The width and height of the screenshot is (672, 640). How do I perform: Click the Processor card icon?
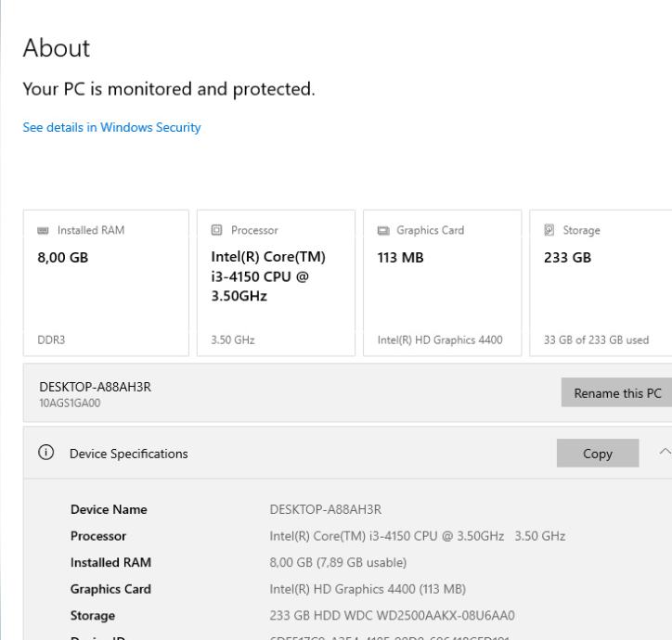coord(215,230)
